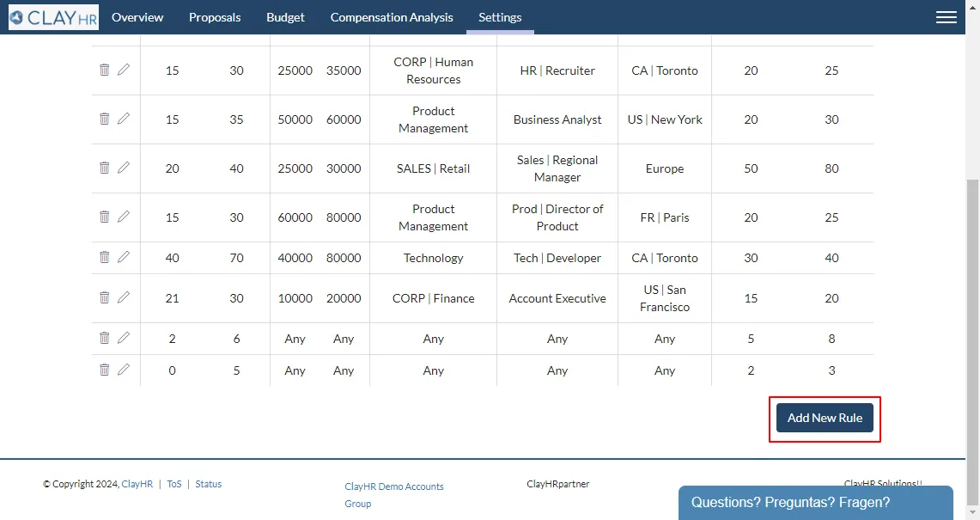Click the CORP | Human Resources cell
This screenshot has height=520, width=980.
point(433,70)
